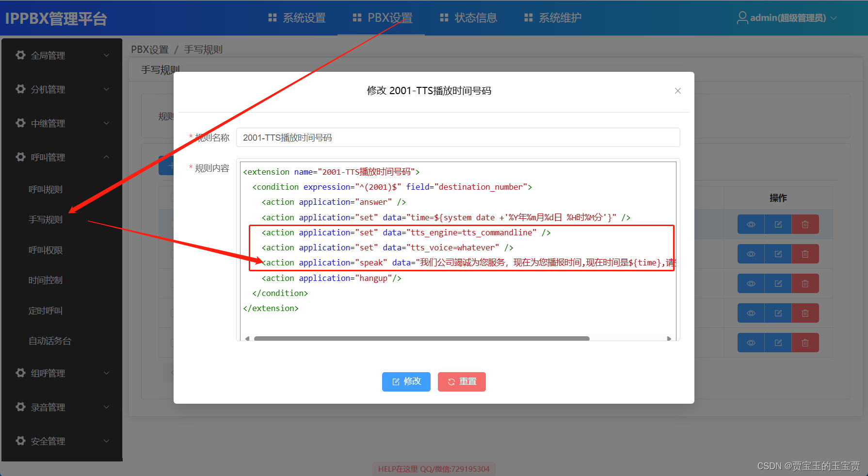Expand the 录音管理 sidebar section
868x476 pixels.
coord(62,407)
